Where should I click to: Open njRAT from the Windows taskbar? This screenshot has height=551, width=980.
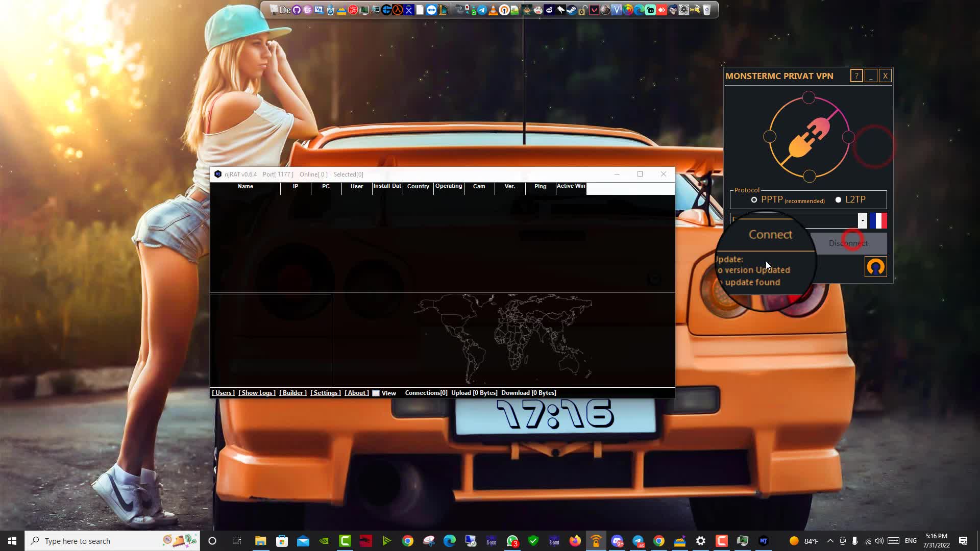point(764,541)
